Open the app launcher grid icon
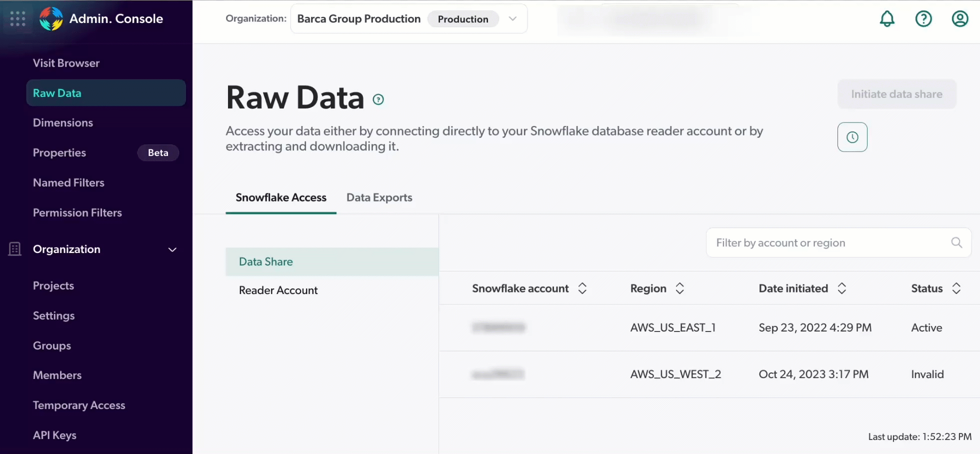The width and height of the screenshot is (980, 454). point(17,18)
